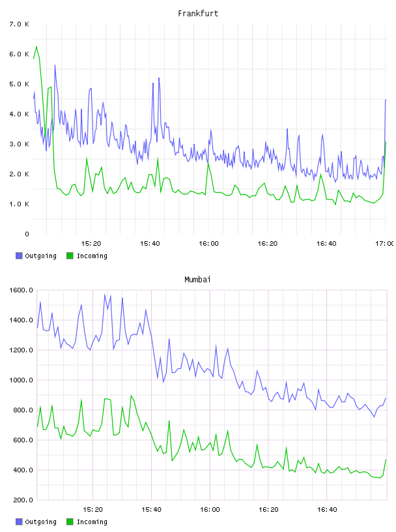Click the Frankfurt outgoing spike near 15:43
Screen dimensions: 396x532
pyautogui.click(x=159, y=79)
